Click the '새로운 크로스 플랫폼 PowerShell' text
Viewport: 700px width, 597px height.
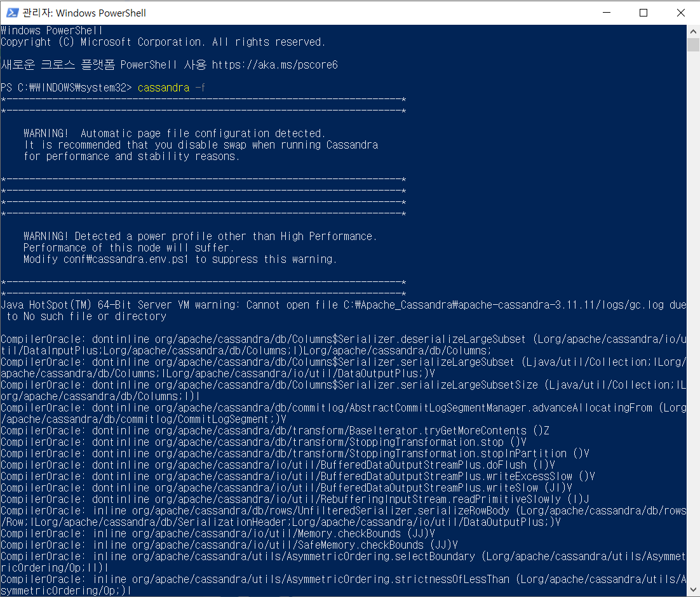click(x=88, y=65)
